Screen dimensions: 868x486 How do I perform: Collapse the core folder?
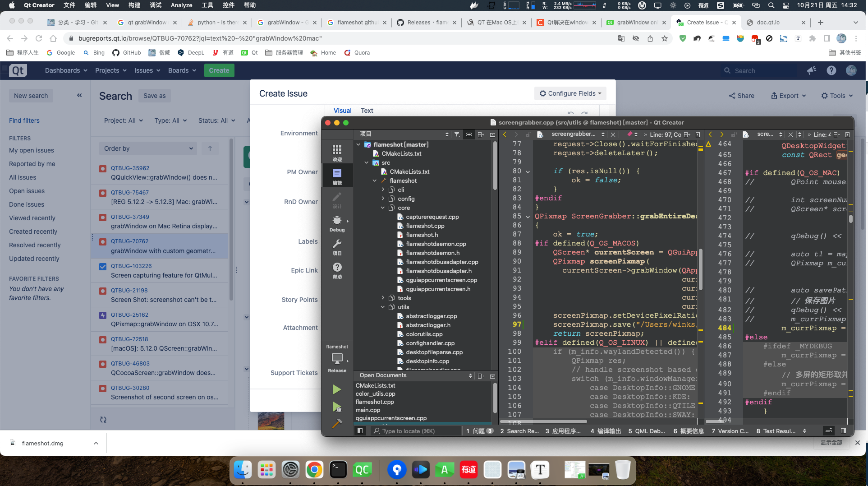pyautogui.click(x=383, y=208)
